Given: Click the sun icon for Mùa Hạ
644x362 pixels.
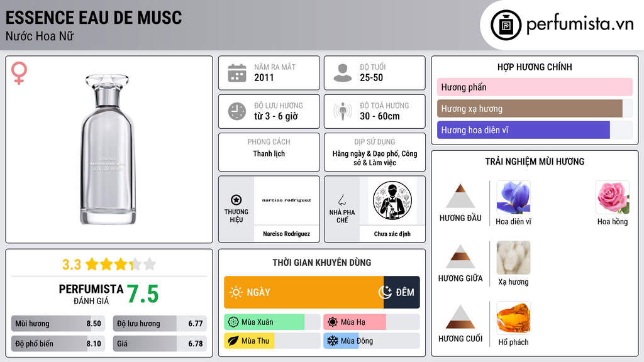Looking at the screenshot, I should click(333, 322).
